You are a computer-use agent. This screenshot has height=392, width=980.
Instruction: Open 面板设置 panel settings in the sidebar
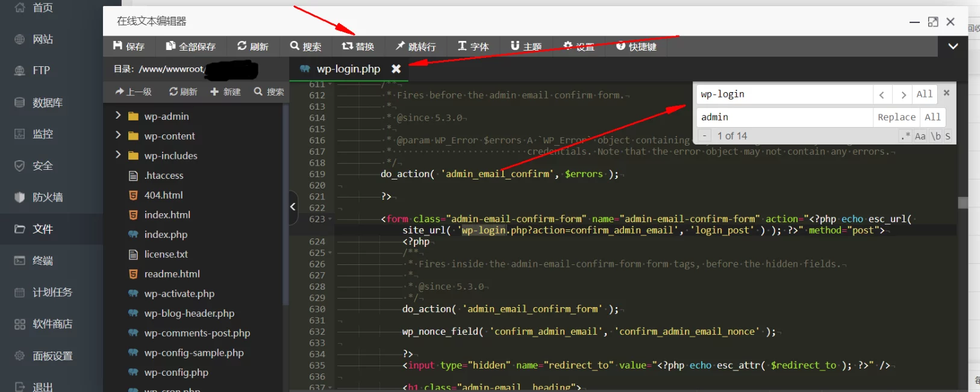tap(52, 356)
